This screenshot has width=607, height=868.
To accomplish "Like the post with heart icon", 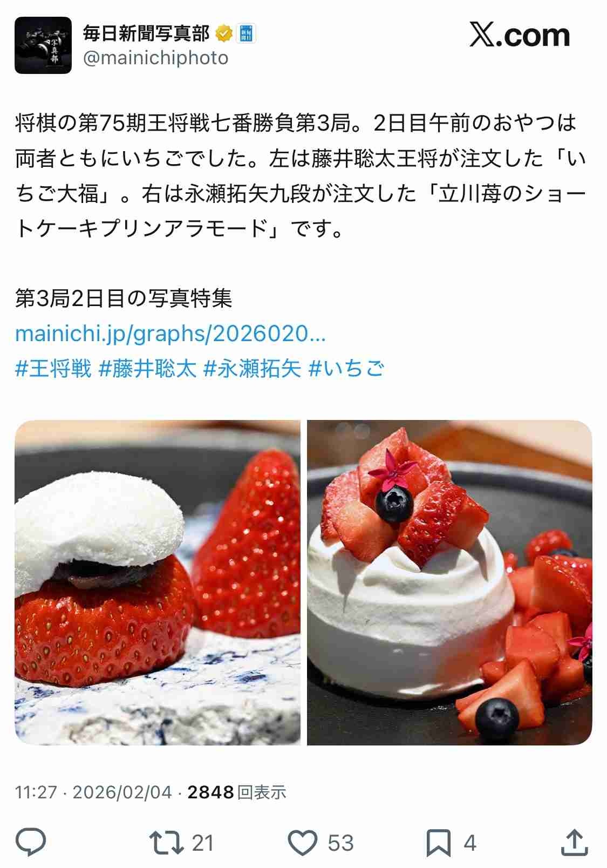I will [x=302, y=843].
